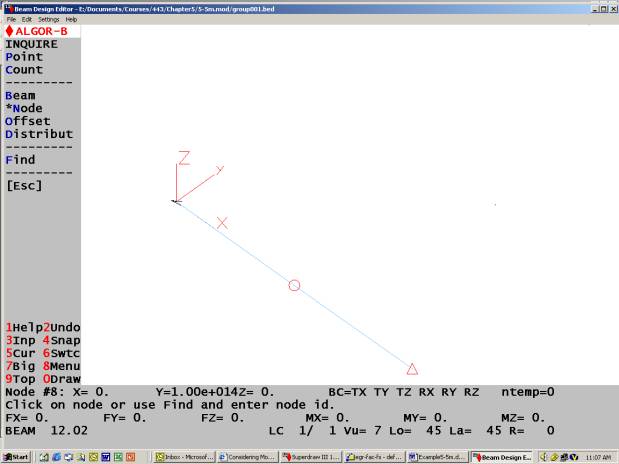Click the 'MY= 0.' moment value
Screen dimensions: 619x464
425,418
